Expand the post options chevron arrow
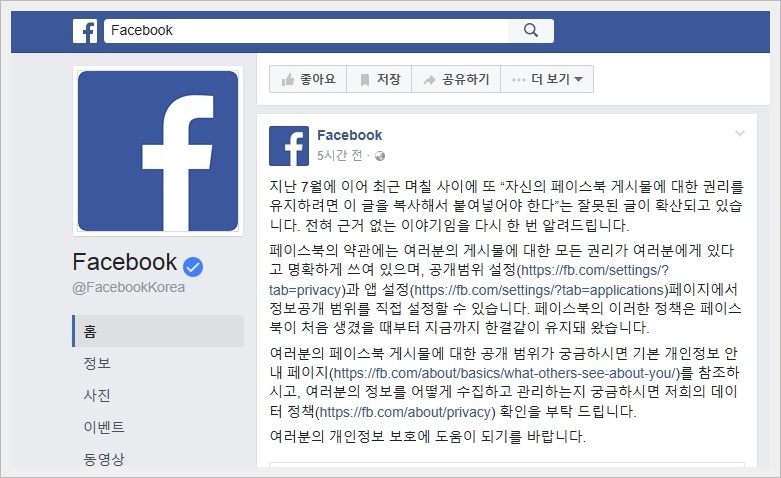The width and height of the screenshot is (781, 478). [x=740, y=133]
